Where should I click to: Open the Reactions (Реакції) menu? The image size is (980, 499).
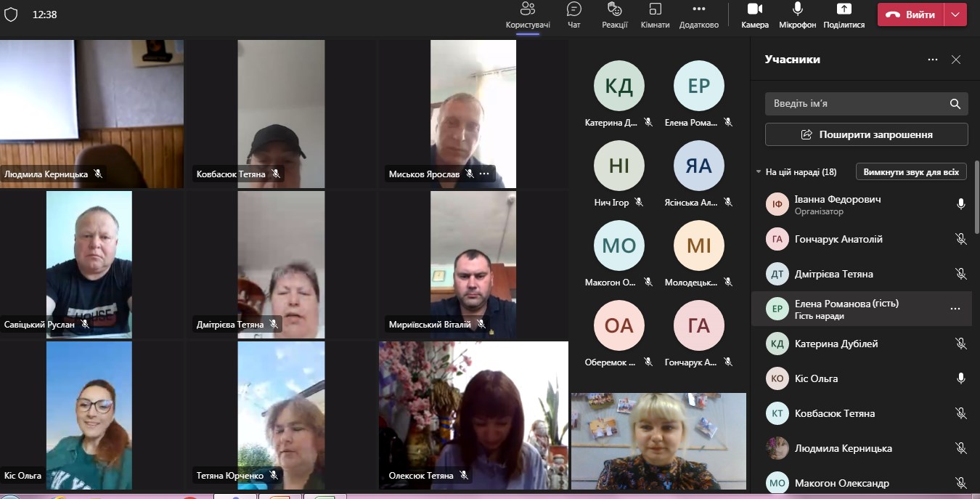coord(614,15)
